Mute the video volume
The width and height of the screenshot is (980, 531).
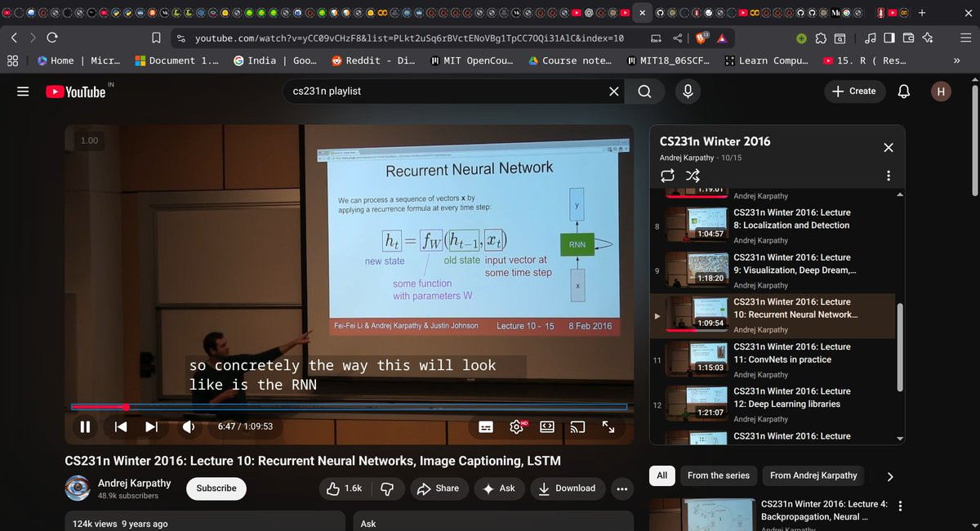point(189,426)
